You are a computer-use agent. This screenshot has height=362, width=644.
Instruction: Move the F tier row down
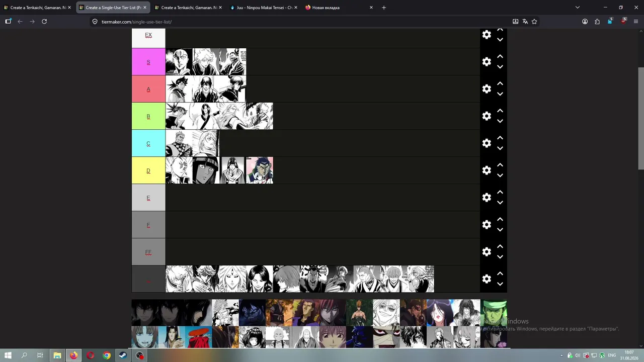(500, 230)
